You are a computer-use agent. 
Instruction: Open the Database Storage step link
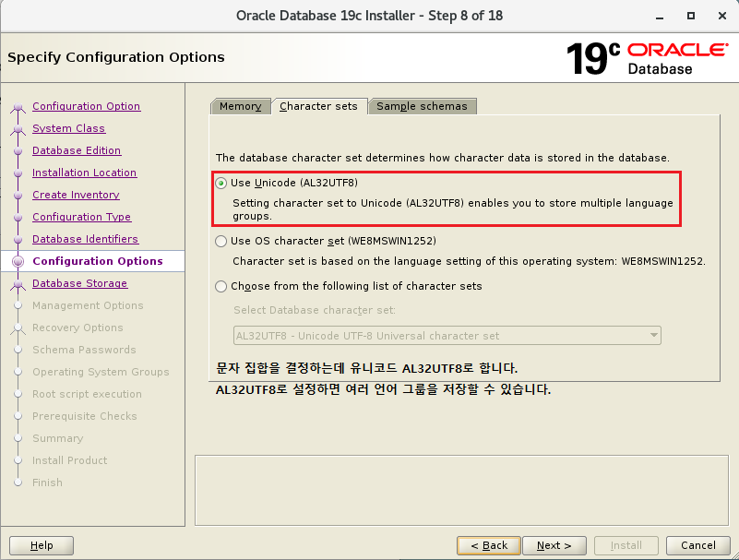click(79, 283)
